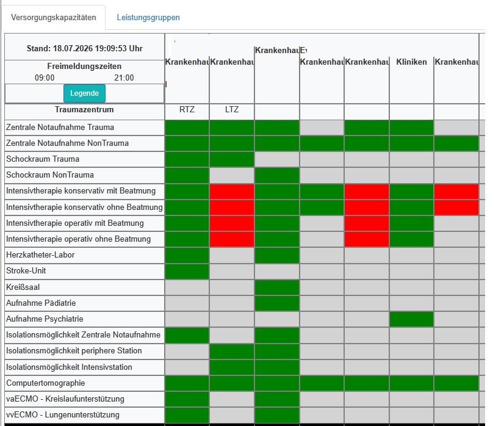
Task: Click the Kliniken column header
Action: coord(411,62)
